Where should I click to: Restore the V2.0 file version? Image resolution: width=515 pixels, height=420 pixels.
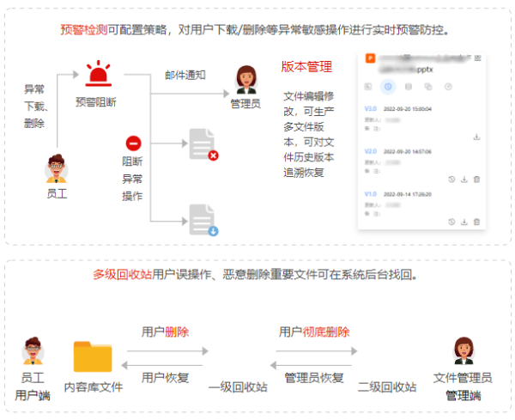click(x=451, y=180)
